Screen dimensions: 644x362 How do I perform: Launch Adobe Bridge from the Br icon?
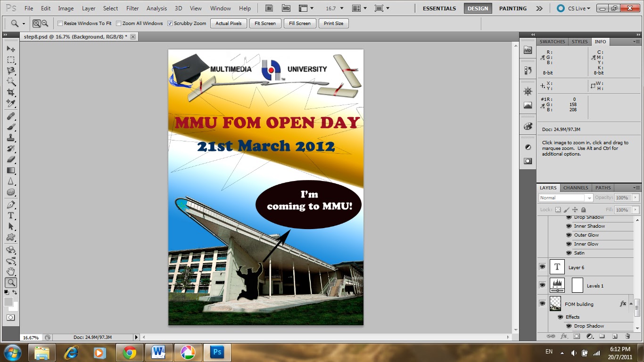pyautogui.click(x=269, y=8)
